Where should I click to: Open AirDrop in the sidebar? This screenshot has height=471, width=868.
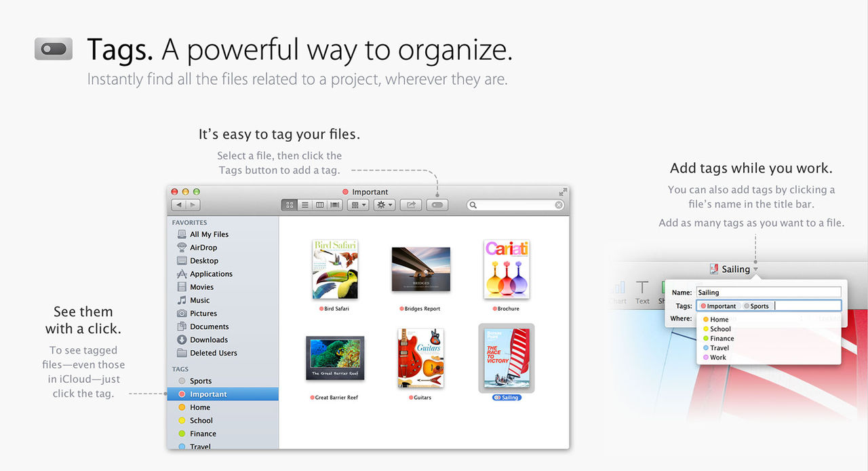point(203,248)
